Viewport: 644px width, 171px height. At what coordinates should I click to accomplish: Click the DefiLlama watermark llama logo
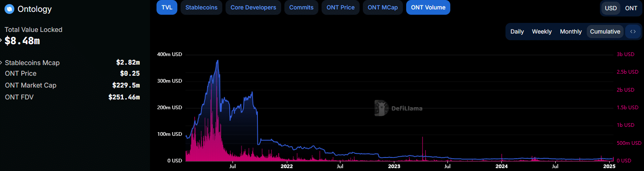point(381,108)
